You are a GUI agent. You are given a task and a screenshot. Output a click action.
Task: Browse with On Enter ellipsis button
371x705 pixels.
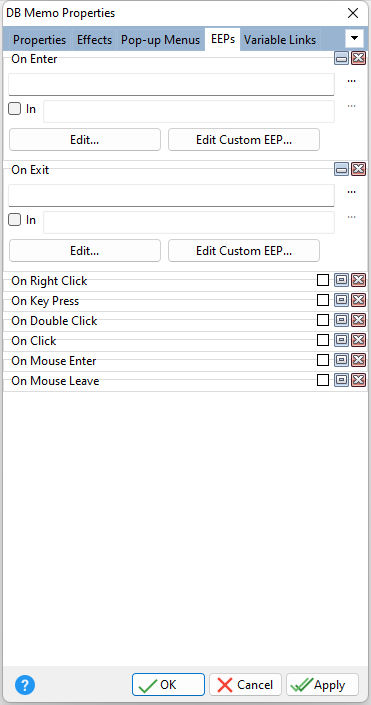(x=352, y=82)
